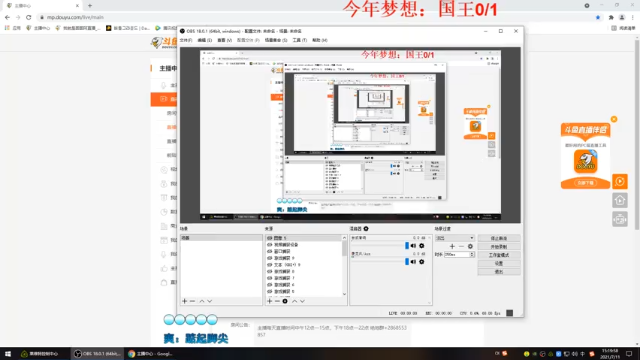
Task: Toggle visibility of capture source numbered 7
Action: (x=269, y=278)
